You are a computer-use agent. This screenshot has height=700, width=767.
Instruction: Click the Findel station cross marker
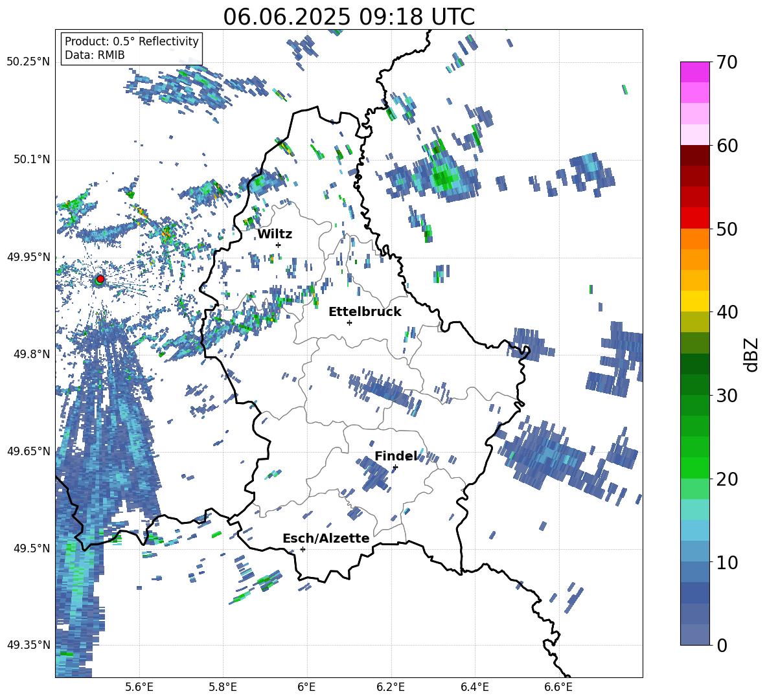pos(395,468)
